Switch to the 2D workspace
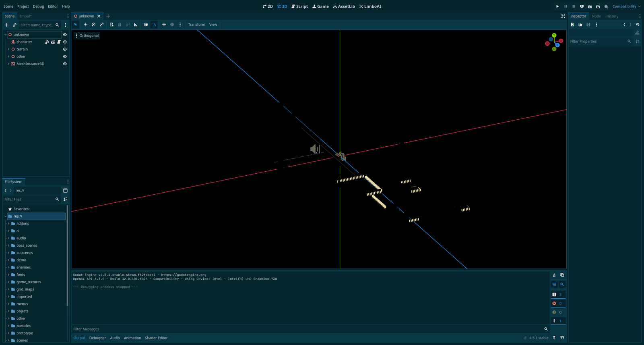The height and width of the screenshot is (345, 644). (x=268, y=6)
